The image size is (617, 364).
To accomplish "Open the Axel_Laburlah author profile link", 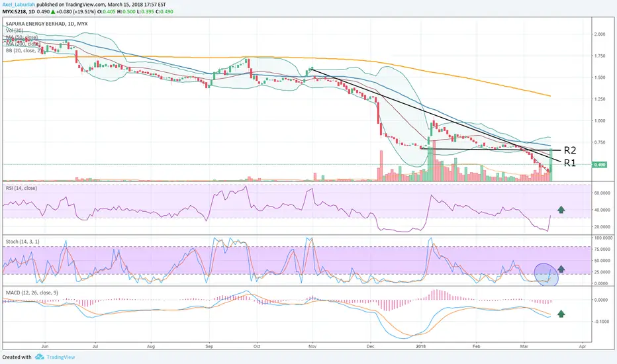I will [18, 5].
